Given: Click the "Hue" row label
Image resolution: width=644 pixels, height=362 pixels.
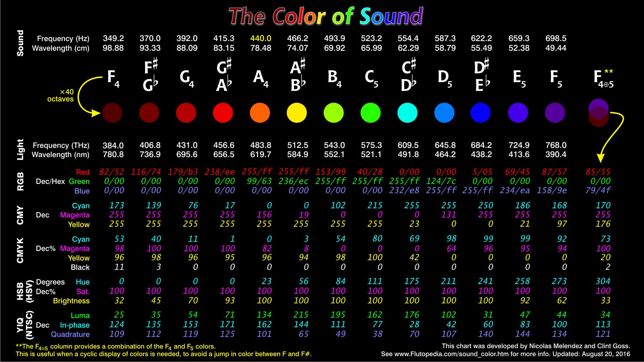Looking at the screenshot, I should (83, 282).
